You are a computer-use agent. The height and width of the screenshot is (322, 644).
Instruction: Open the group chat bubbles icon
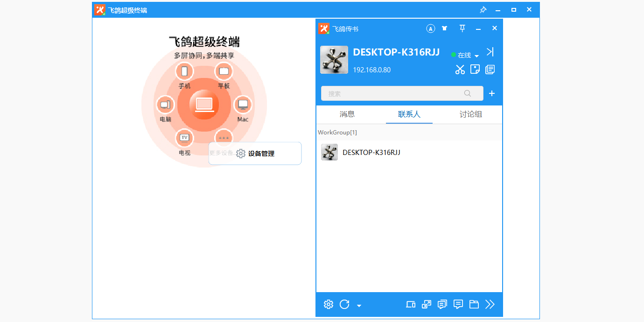(x=442, y=304)
